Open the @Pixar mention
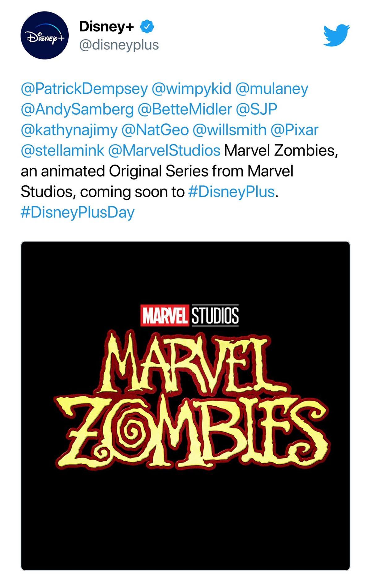The image size is (371, 588). [x=297, y=130]
